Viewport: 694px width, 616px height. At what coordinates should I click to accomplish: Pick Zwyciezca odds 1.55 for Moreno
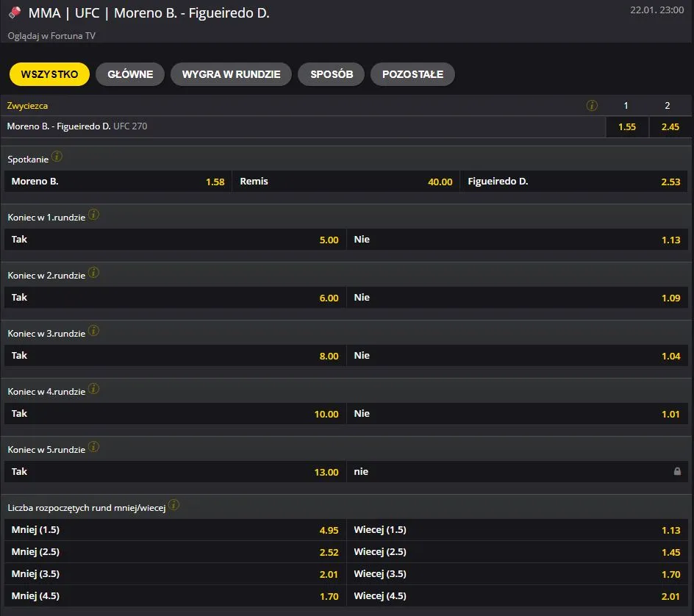(626, 127)
